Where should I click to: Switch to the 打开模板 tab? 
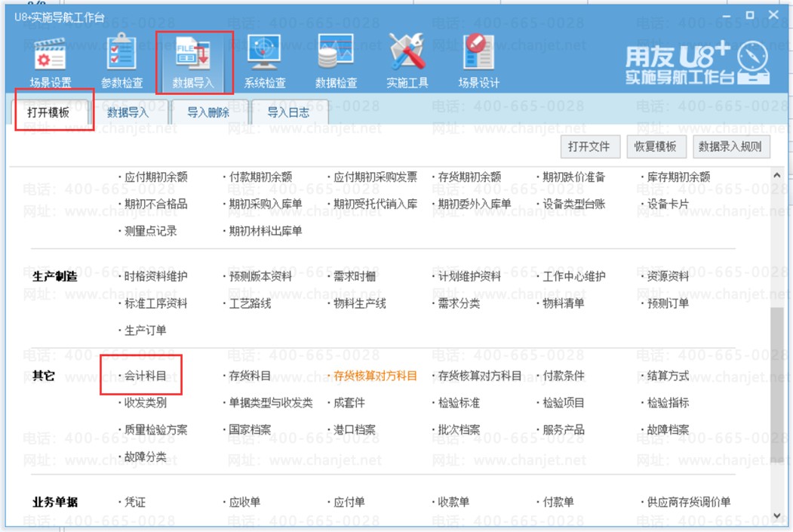click(48, 112)
